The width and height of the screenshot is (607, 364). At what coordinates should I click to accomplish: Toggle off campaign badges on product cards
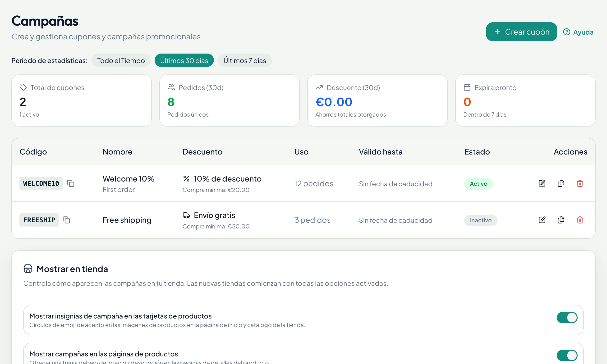pos(567,318)
